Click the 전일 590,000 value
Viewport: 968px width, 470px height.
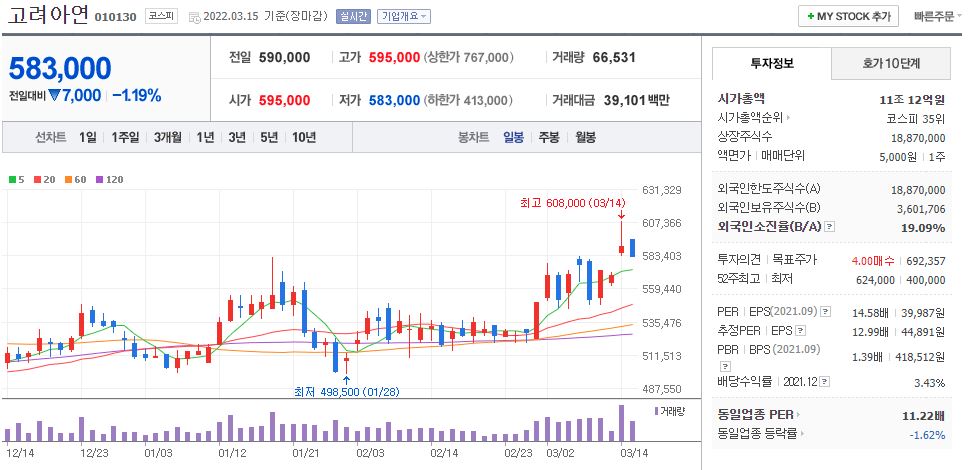tap(285, 58)
